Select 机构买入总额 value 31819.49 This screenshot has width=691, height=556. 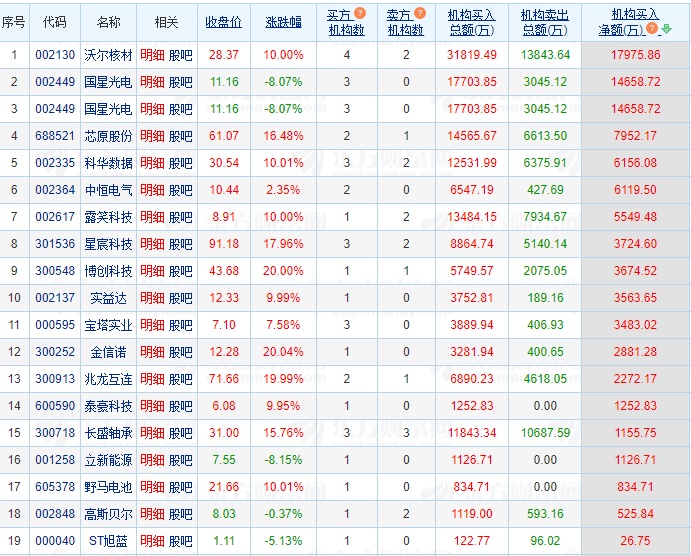tap(472, 55)
